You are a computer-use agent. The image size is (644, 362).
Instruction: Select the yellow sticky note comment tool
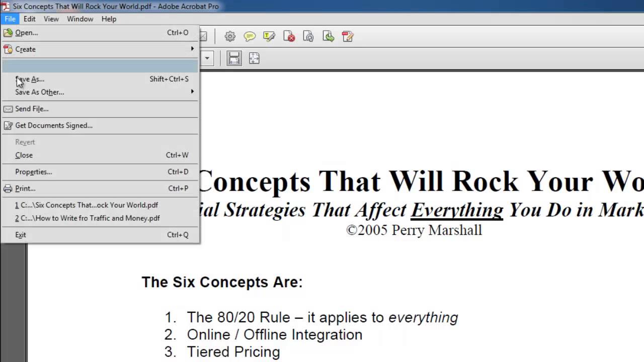[250, 36]
